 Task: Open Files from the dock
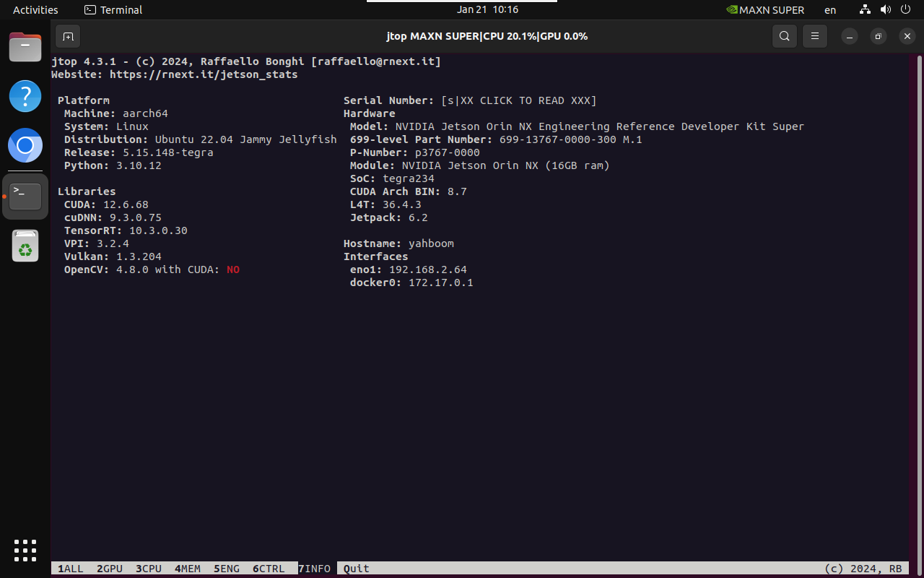point(25,48)
